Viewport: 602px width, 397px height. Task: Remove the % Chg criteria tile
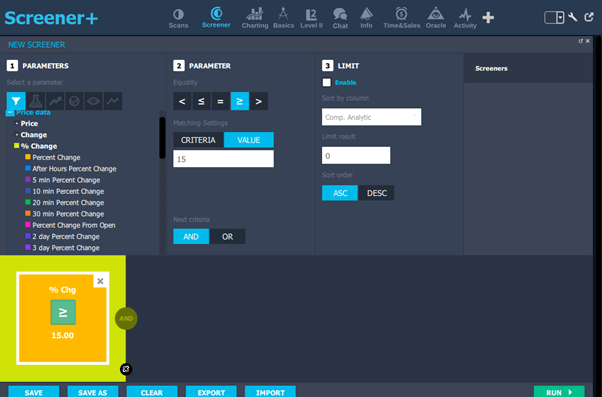pyautogui.click(x=100, y=281)
